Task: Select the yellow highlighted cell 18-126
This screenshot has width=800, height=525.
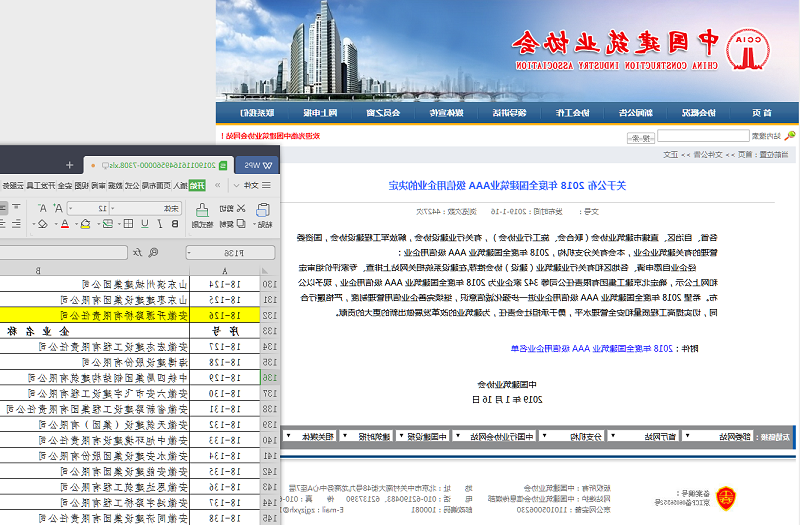Action: (224, 315)
